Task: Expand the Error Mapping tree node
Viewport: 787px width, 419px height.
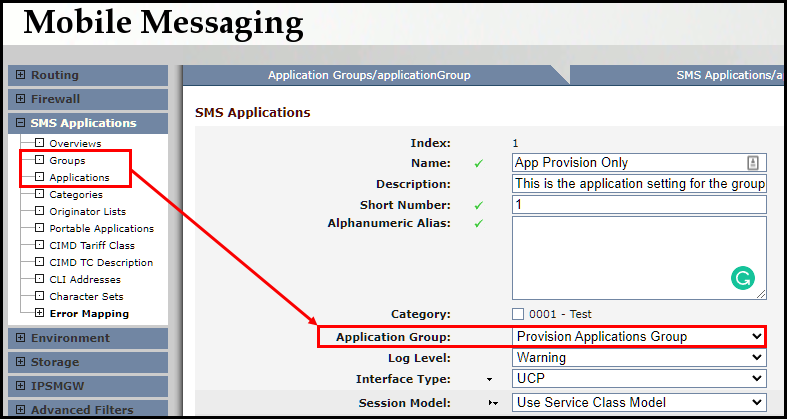Action: pyautogui.click(x=39, y=314)
